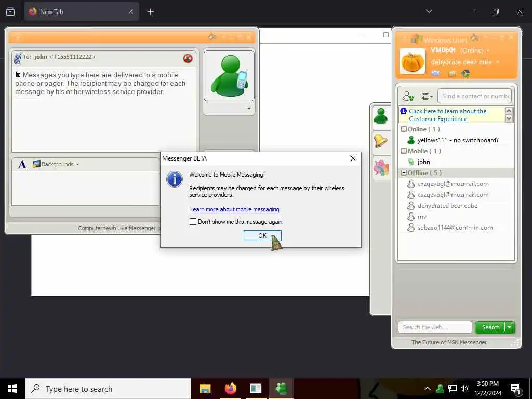The image size is (532, 399).
Task: Click the Find a contact or number field
Action: tap(474, 96)
